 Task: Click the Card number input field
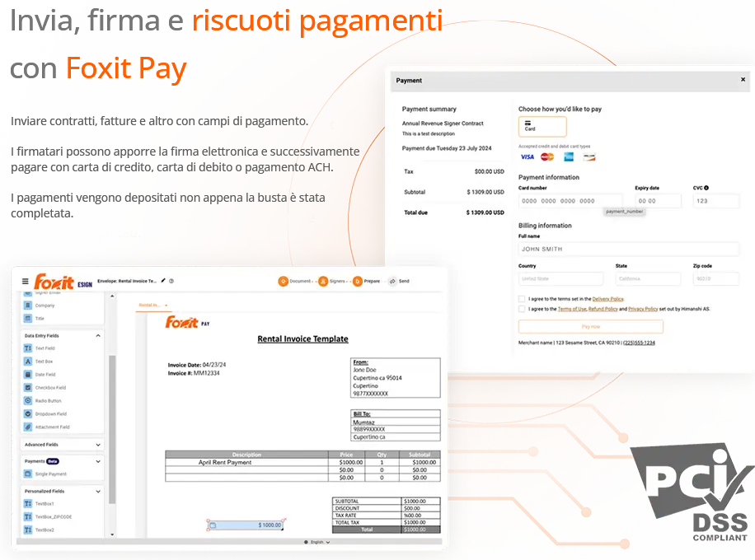(570, 201)
